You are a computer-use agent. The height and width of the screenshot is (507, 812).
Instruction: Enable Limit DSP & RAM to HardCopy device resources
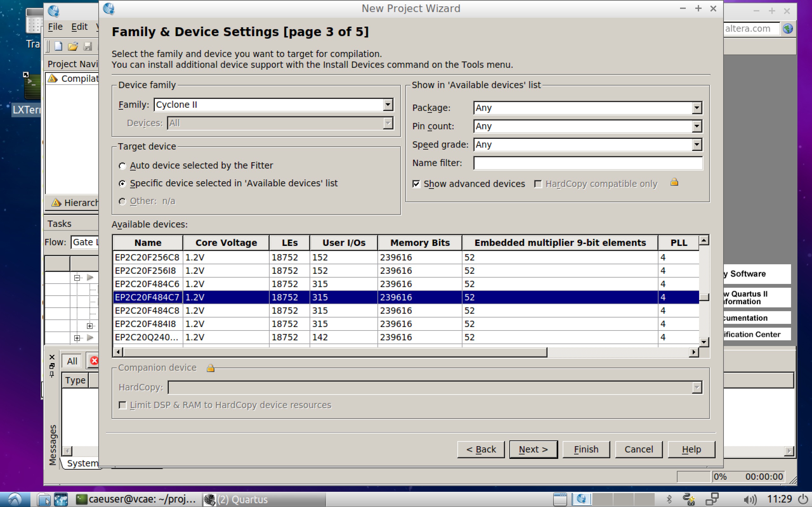tap(125, 405)
